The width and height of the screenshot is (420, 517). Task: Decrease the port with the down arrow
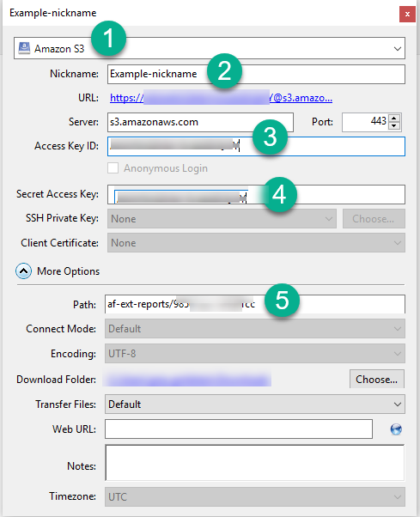[394, 126]
